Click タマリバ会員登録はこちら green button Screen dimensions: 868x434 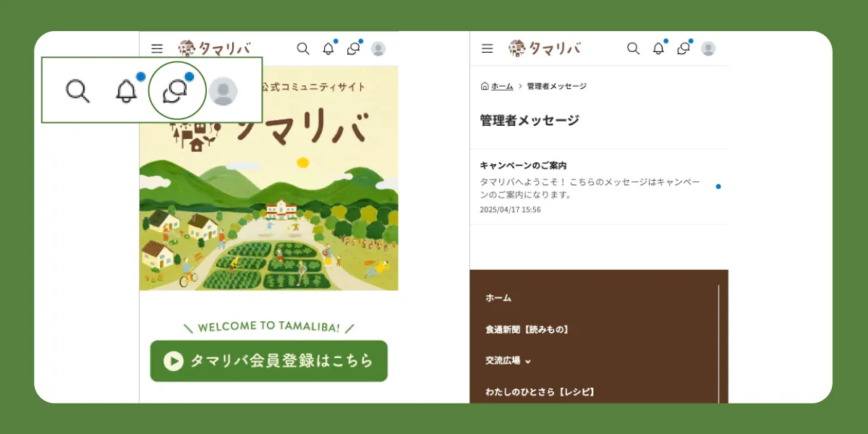(x=269, y=361)
